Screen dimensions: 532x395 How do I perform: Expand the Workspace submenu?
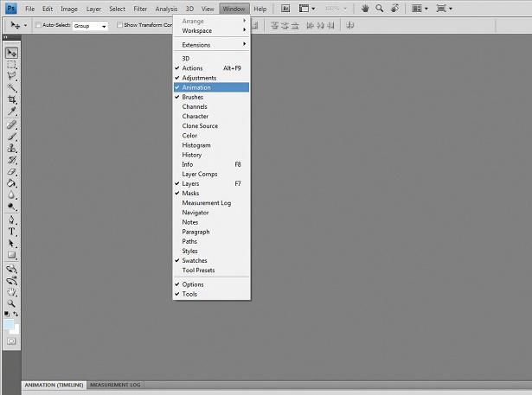(211, 30)
